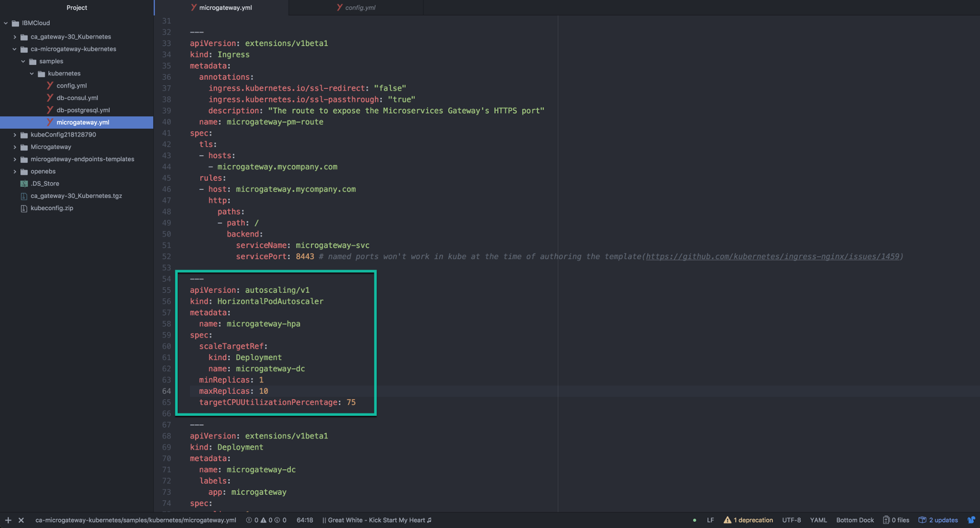Toggle the Bottom Dock panel

point(854,520)
